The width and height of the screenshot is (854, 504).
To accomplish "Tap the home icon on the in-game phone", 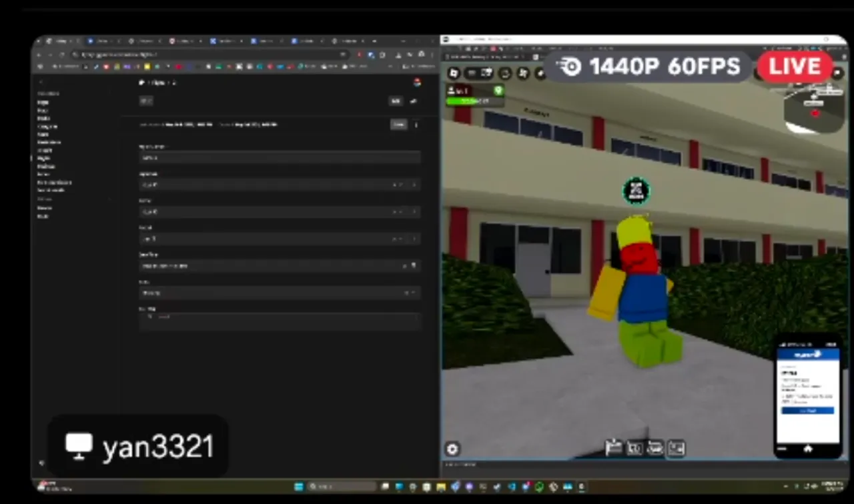I will pos(808,449).
